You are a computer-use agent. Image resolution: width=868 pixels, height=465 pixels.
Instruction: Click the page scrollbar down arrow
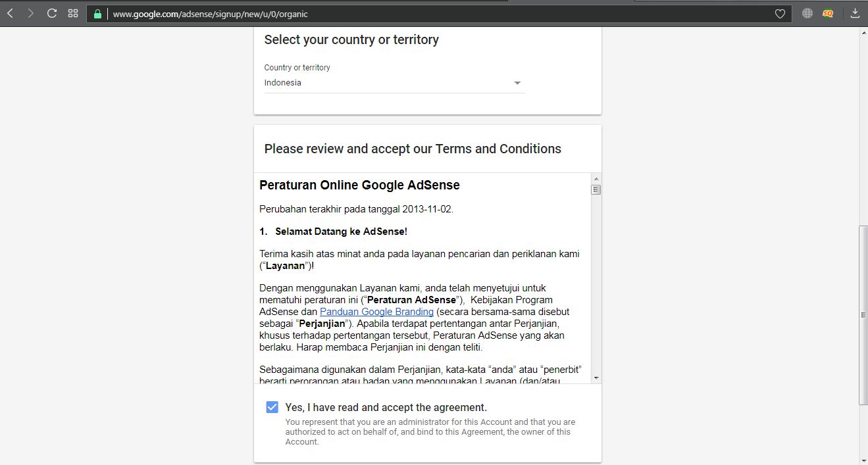(863, 460)
